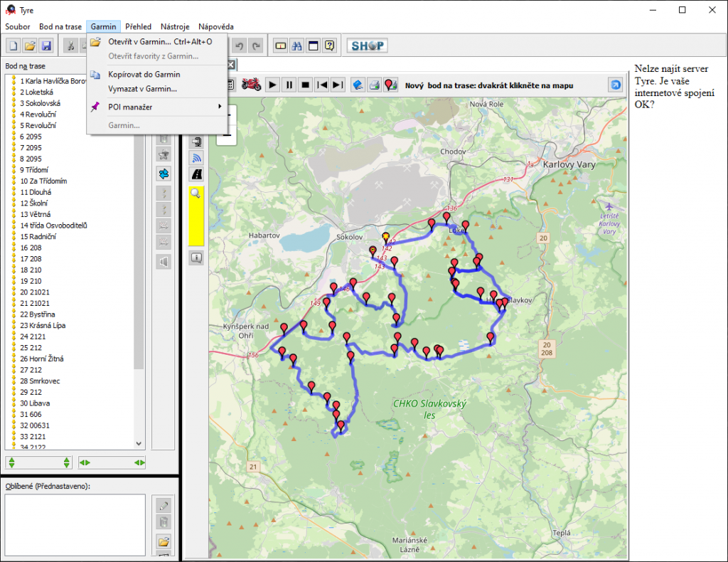Click the SHOP toolbar button

[x=367, y=46]
